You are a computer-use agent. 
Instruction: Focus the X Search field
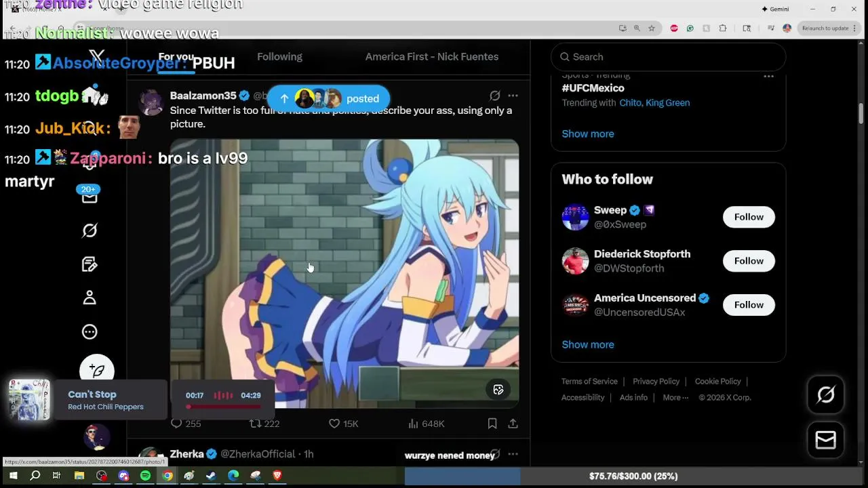click(668, 57)
